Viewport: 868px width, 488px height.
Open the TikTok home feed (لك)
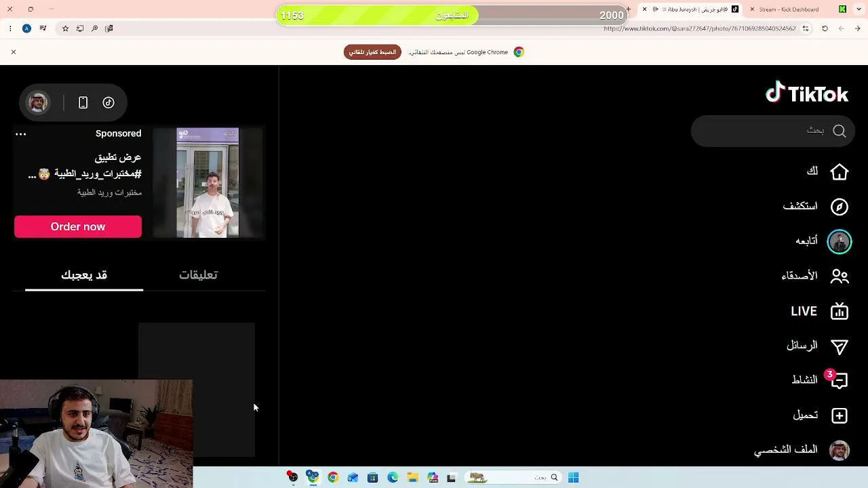(827, 171)
